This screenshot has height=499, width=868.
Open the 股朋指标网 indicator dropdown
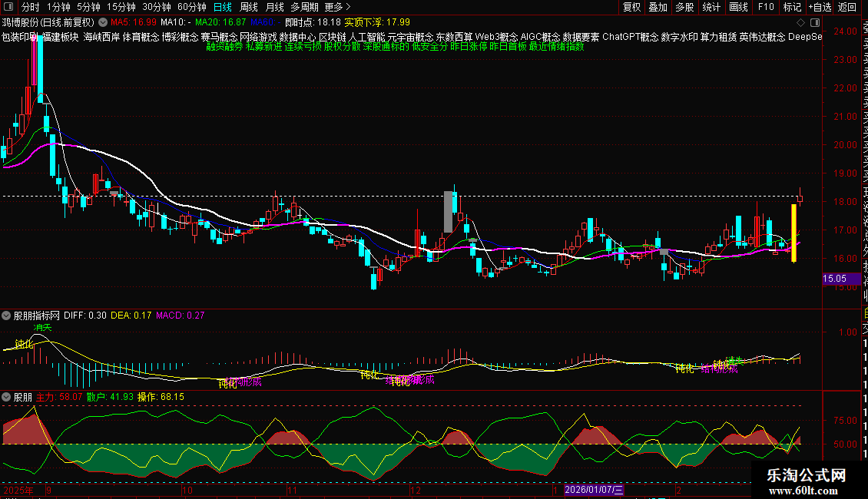point(7,315)
